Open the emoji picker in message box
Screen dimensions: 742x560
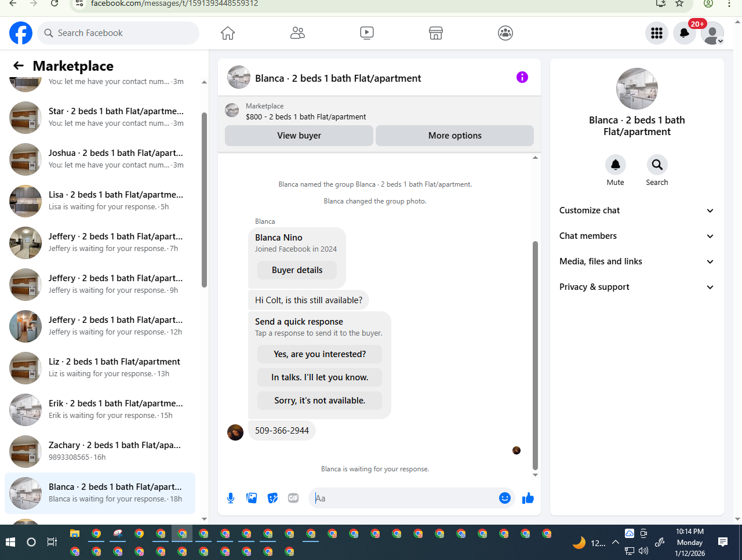click(x=505, y=498)
